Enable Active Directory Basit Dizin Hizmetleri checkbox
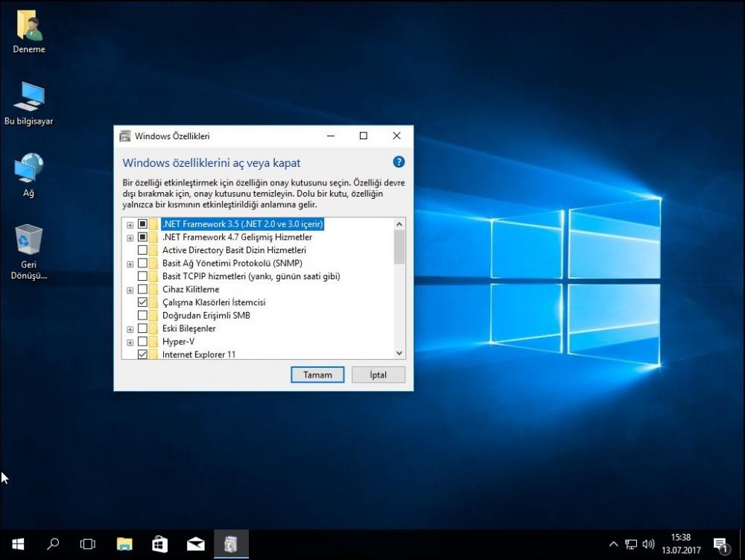This screenshot has height=560, width=745. coord(142,249)
